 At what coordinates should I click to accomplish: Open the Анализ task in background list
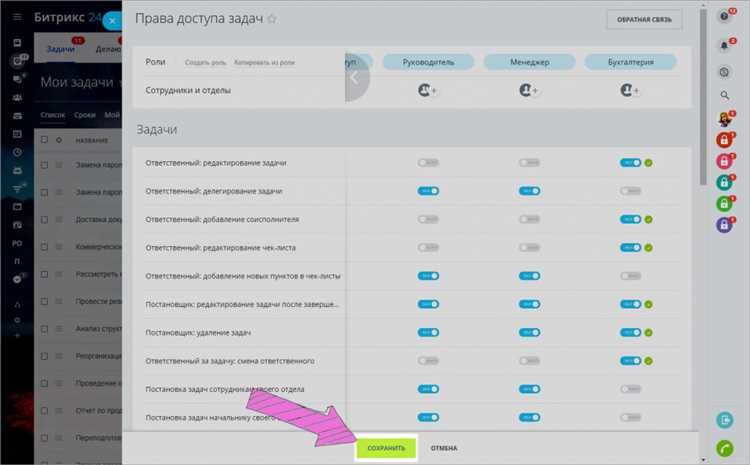click(99, 329)
